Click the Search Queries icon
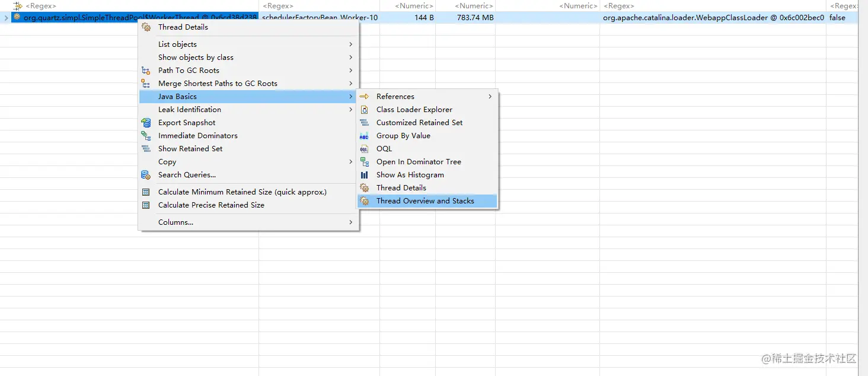The image size is (868, 376). tap(146, 175)
